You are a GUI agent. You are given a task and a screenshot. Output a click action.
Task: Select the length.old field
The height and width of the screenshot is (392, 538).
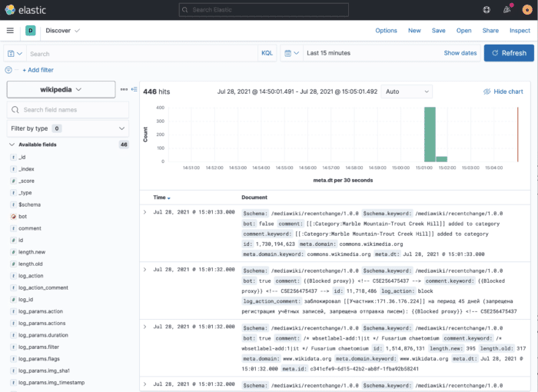(x=31, y=264)
